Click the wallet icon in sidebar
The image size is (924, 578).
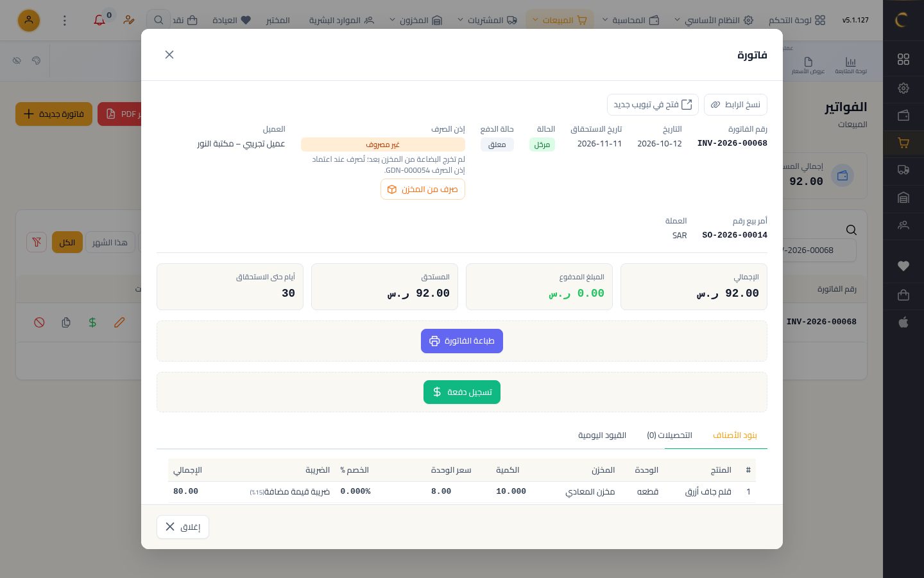click(903, 116)
